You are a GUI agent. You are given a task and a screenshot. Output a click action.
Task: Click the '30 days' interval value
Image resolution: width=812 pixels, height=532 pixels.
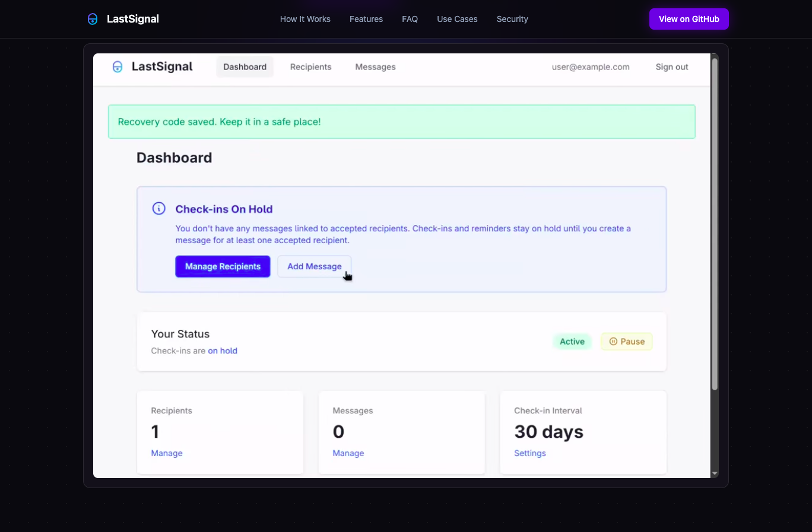click(x=548, y=432)
